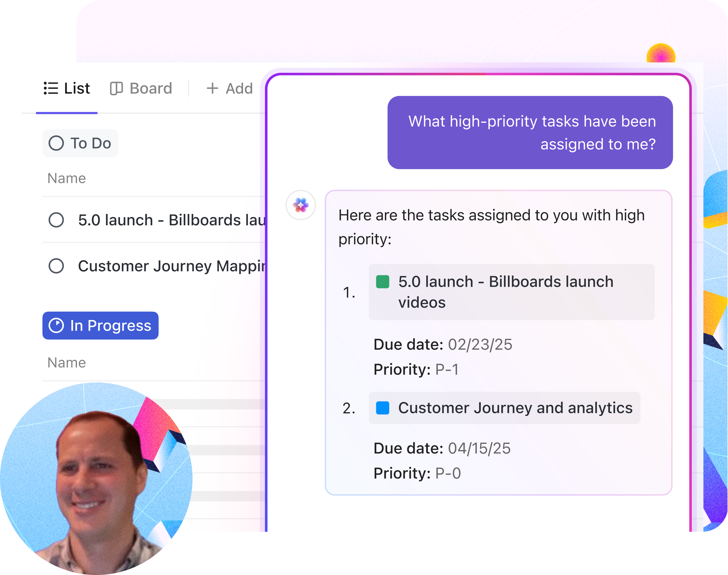Click the To Do status circle icon
The image size is (728, 575).
56,143
